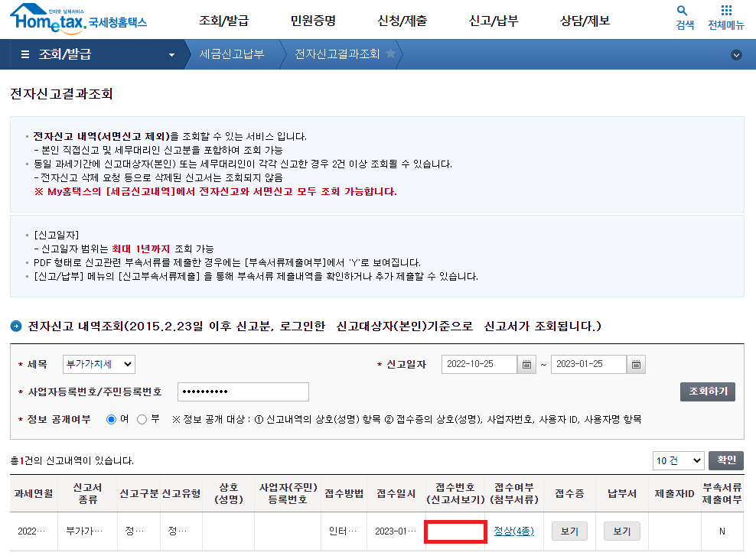Click the 조회하기 button
Viewport: 756px width, 559px height.
707,392
